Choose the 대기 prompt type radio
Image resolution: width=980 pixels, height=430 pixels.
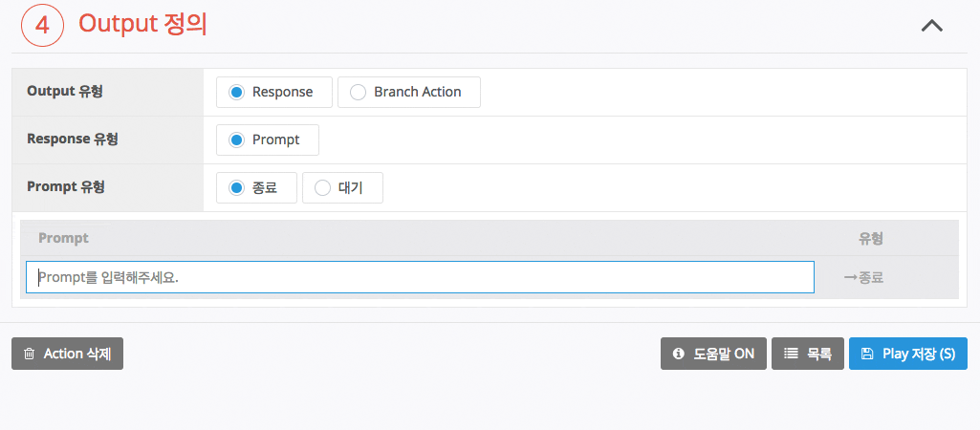(x=322, y=188)
